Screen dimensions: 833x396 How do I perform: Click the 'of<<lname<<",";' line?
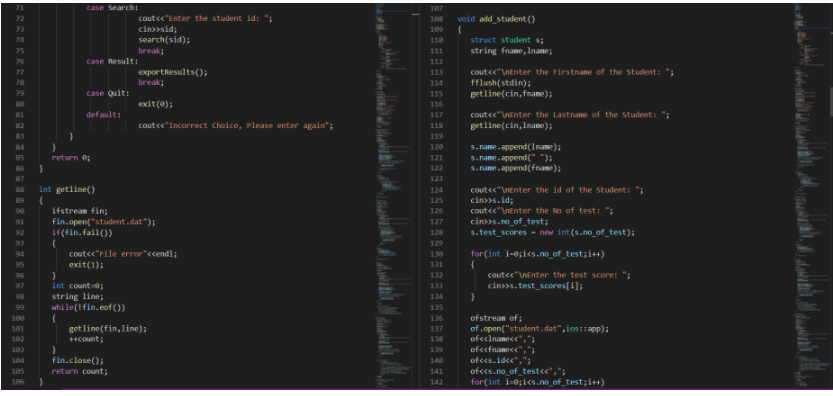[503, 340]
